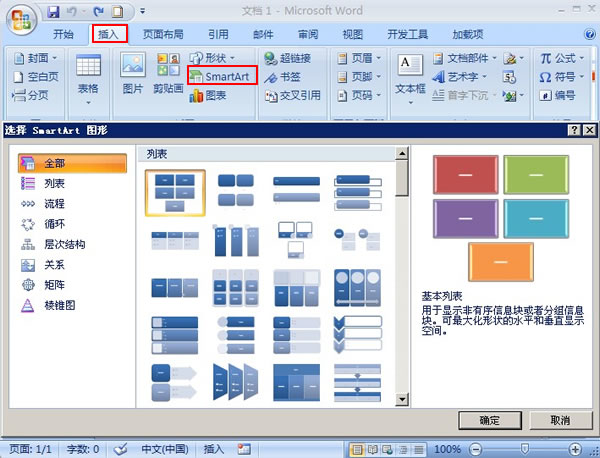Select the first 基本列表 layout thumbnail

[x=175, y=193]
